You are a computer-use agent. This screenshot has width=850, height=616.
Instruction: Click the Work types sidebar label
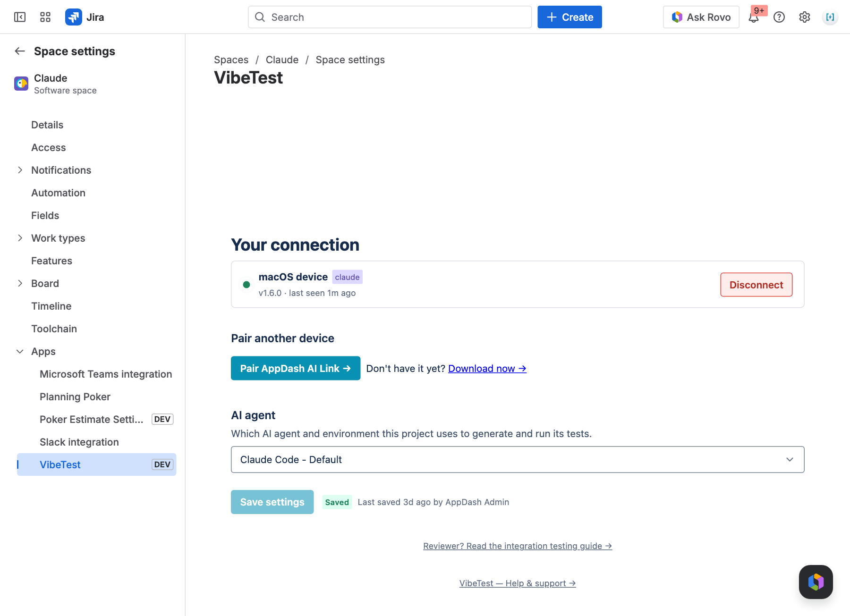coord(58,238)
